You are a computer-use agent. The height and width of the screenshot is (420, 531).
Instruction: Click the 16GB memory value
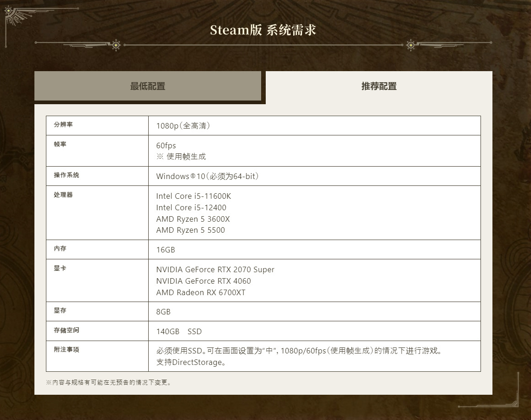[x=166, y=250]
